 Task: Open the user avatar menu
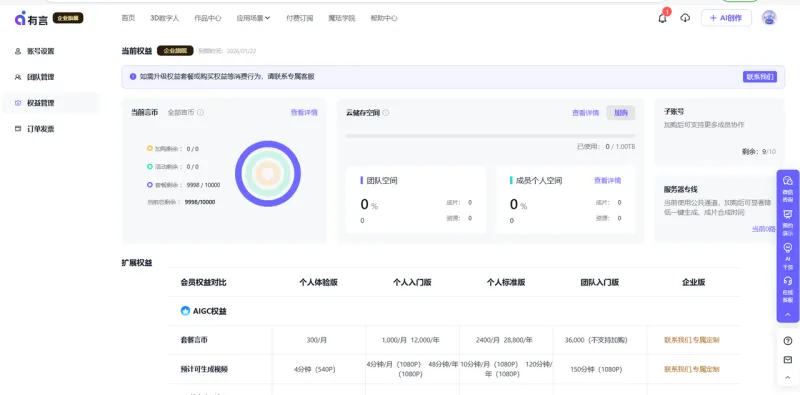coord(769,18)
